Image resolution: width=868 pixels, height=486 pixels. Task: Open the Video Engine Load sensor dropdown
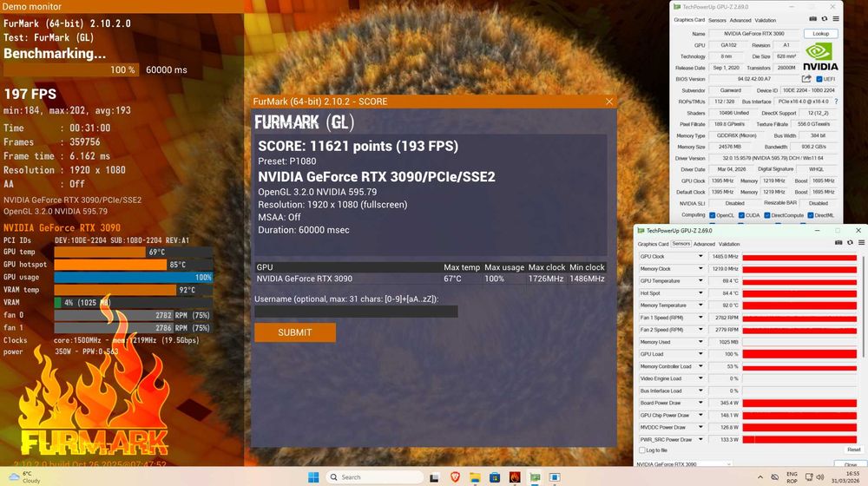click(x=700, y=378)
